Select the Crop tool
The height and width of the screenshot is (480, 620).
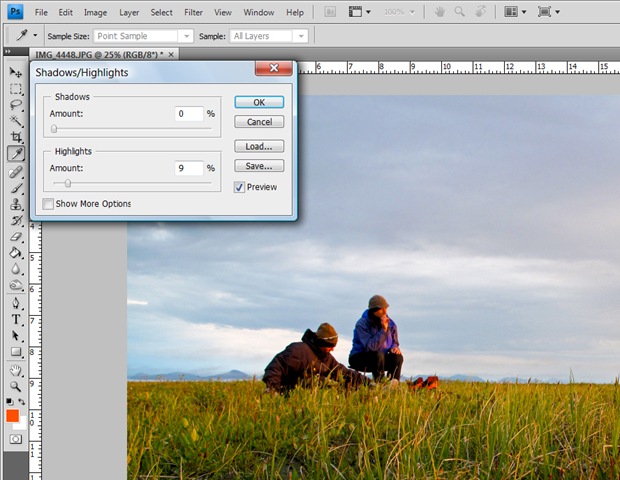click(16, 137)
